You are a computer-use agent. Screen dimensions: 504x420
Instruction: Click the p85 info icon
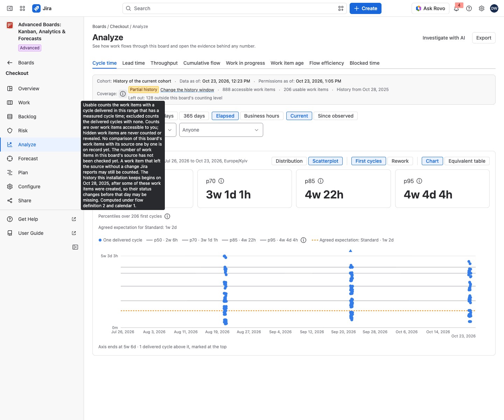click(321, 181)
